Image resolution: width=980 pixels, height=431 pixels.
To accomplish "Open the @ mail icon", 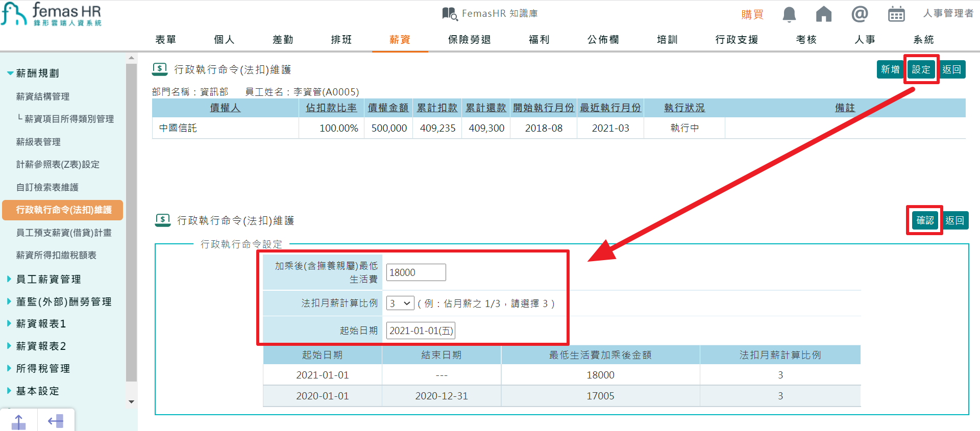I will 860,14.
